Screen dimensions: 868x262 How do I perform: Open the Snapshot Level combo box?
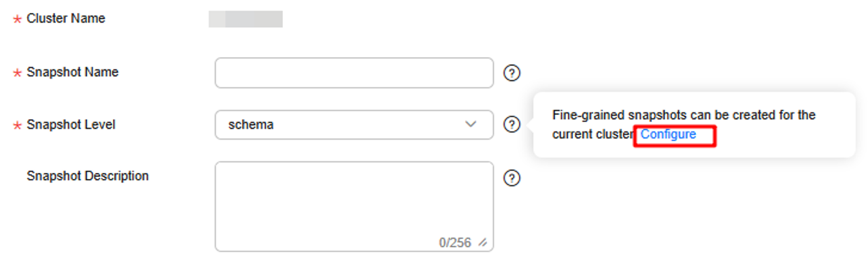click(x=354, y=125)
